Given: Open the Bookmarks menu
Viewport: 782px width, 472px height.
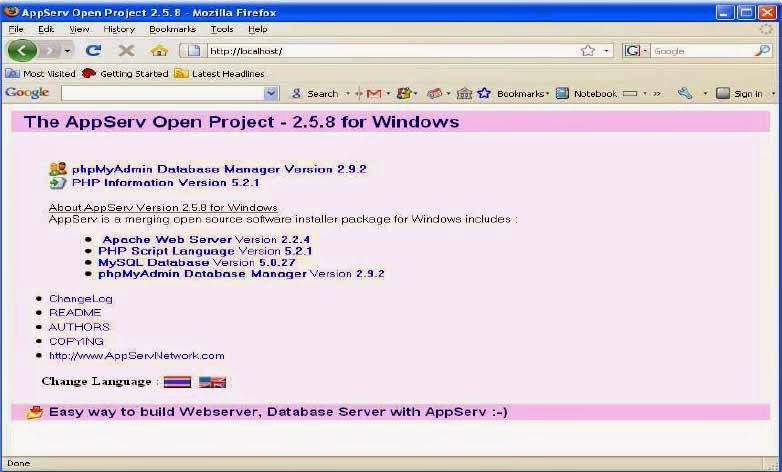Looking at the screenshot, I should click(x=173, y=29).
